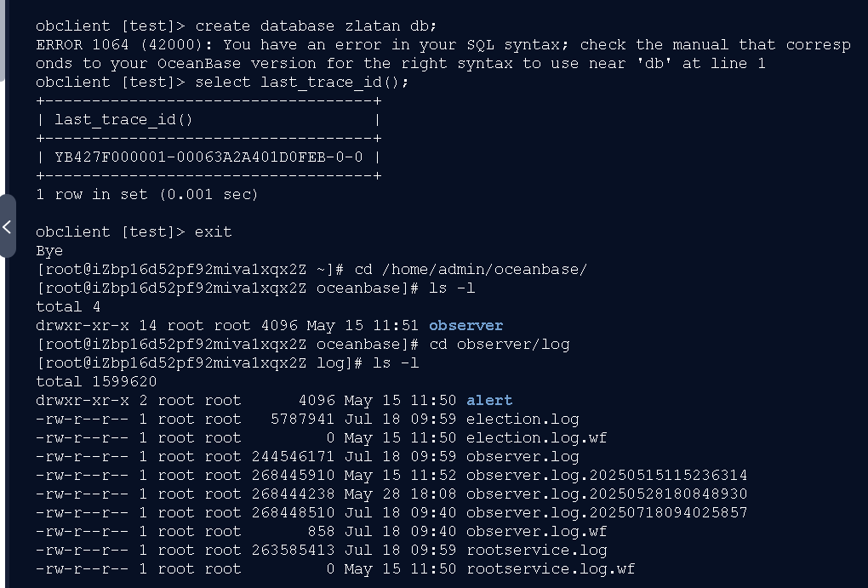Viewport: 868px width, 588px height.
Task: Click observer.log.20250528180848930 file name
Action: [607, 494]
